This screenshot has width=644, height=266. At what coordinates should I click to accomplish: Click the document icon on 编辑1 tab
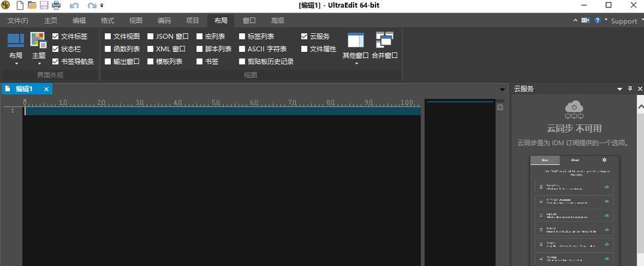[x=8, y=88]
